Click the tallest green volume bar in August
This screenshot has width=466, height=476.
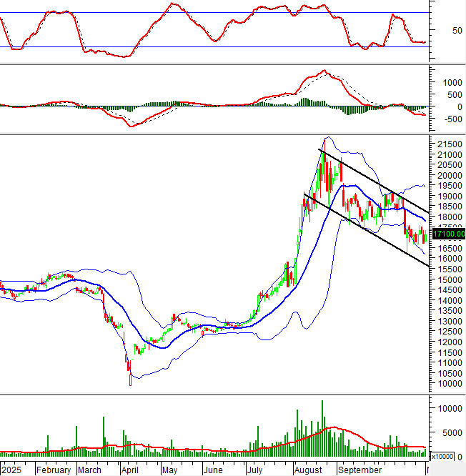point(322,427)
